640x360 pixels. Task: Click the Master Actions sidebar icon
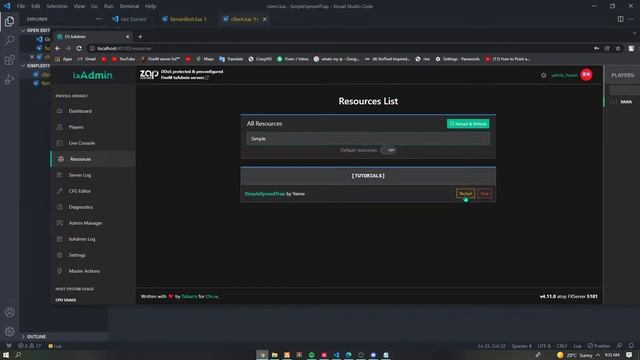[60, 271]
